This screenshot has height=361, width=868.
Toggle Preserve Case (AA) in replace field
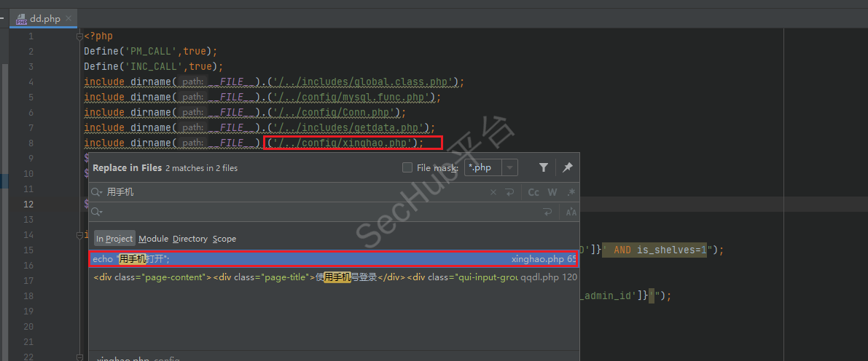(571, 212)
